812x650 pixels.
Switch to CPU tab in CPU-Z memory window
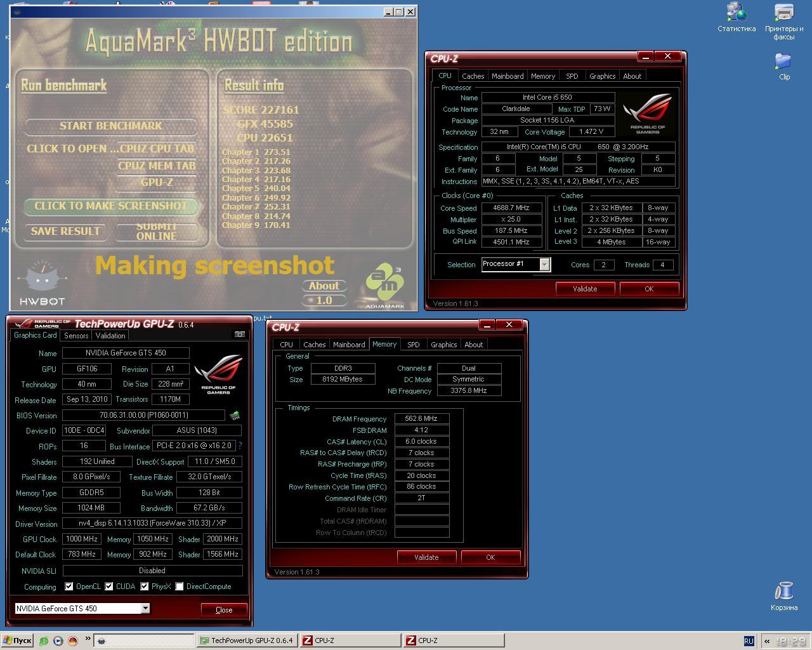(287, 345)
